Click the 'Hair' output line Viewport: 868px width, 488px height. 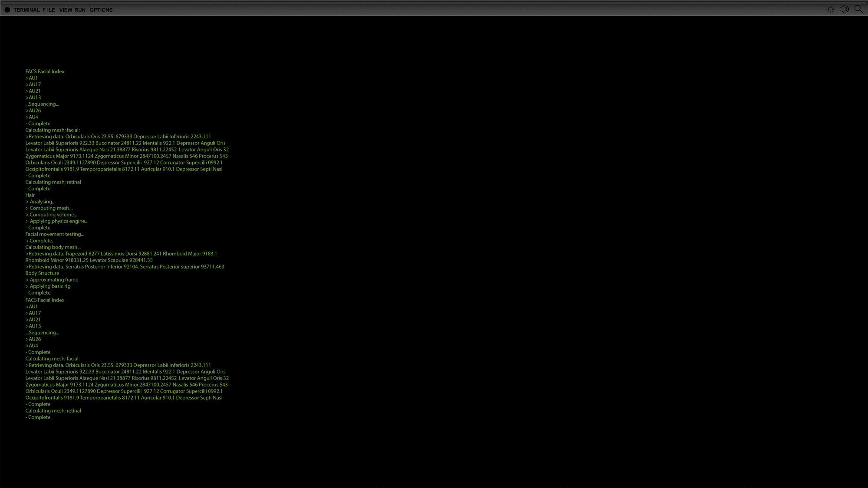tap(30, 195)
